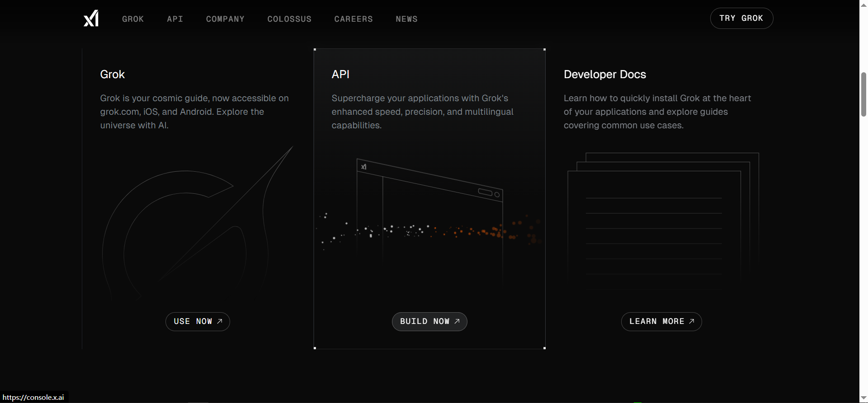The width and height of the screenshot is (868, 403).
Task: Click the "Supercharge your applications" description
Action: click(x=422, y=112)
